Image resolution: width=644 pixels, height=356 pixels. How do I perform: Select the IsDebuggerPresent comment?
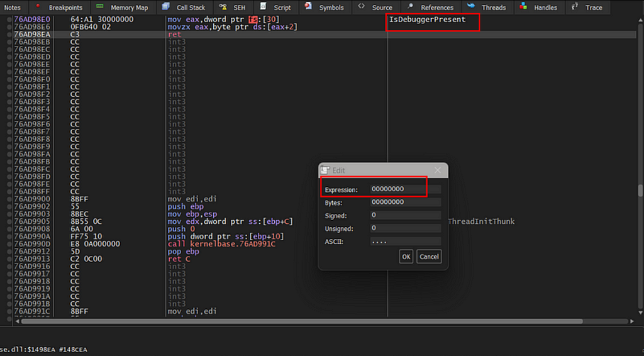pyautogui.click(x=427, y=19)
